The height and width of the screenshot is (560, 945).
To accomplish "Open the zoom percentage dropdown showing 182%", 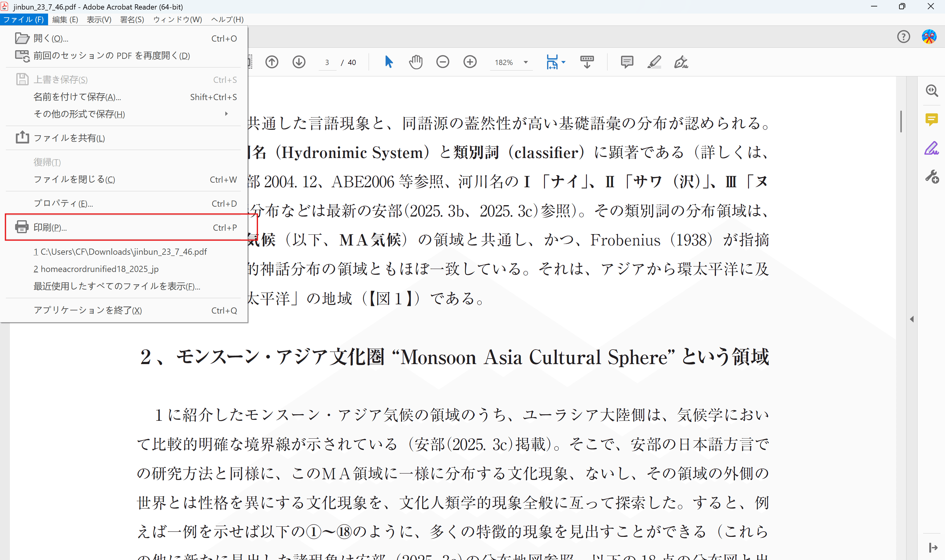I will point(526,62).
